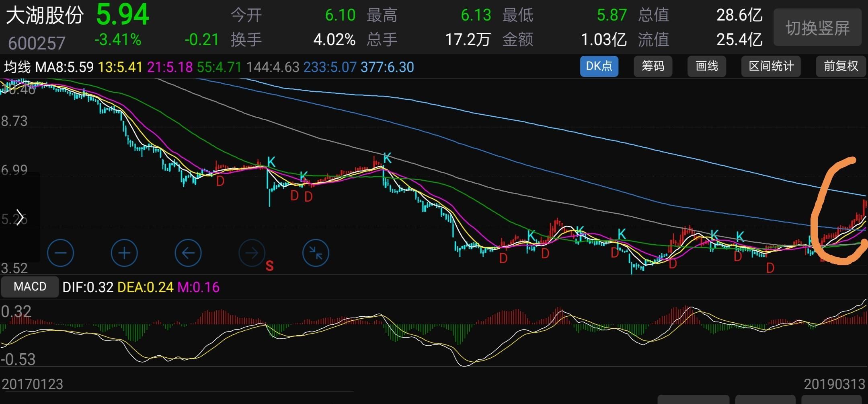Tap the 最低 5.87 low value
Image resolution: width=868 pixels, height=404 pixels.
(x=611, y=15)
